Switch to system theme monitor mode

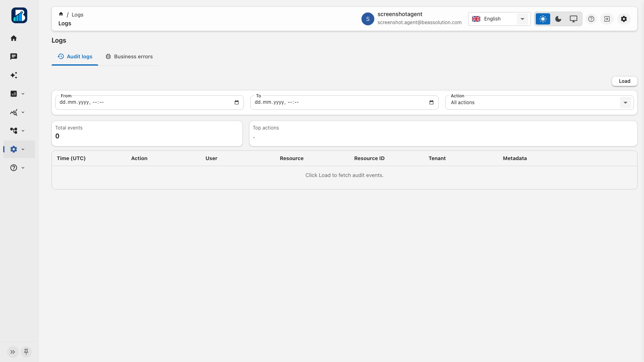click(574, 19)
